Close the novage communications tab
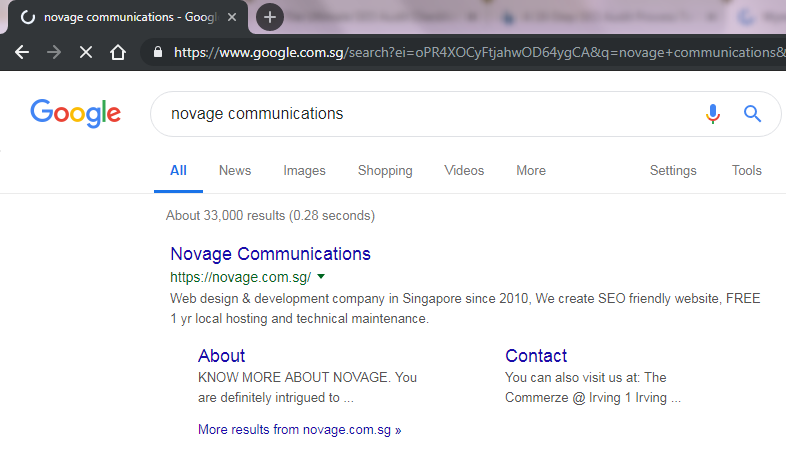This screenshot has height=462, width=786. coord(232,17)
